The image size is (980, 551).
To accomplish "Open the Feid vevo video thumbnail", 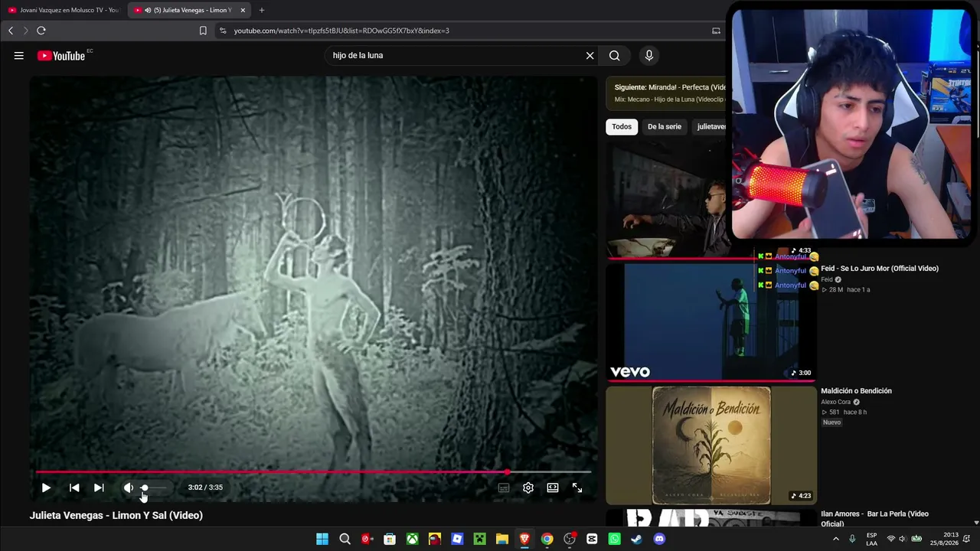I will (711, 321).
